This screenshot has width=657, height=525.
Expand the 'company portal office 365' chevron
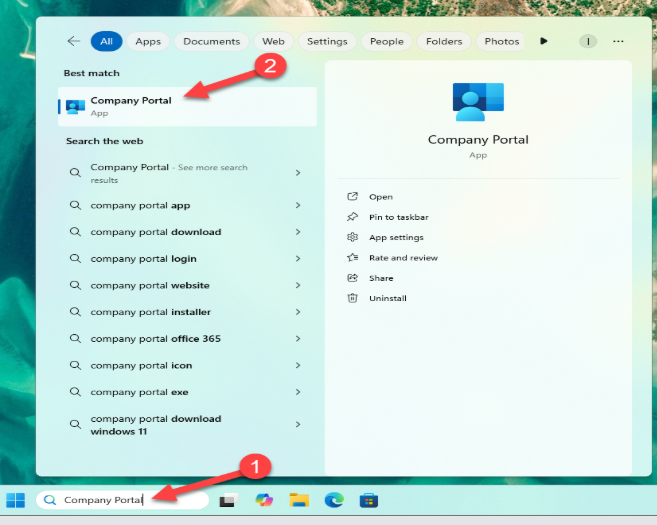click(x=298, y=339)
